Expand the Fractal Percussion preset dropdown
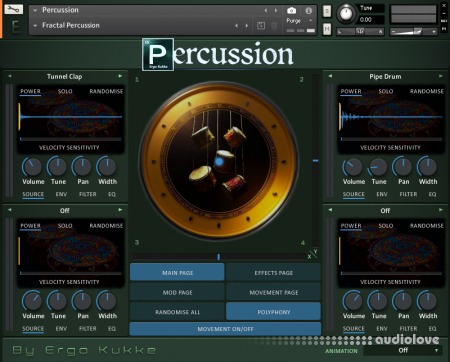This screenshot has height=362, width=450. point(35,25)
